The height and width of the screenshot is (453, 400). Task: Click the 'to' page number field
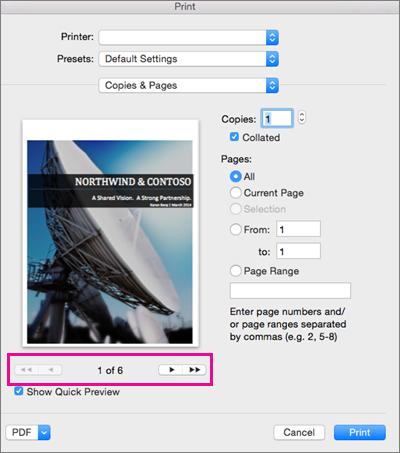click(x=298, y=251)
